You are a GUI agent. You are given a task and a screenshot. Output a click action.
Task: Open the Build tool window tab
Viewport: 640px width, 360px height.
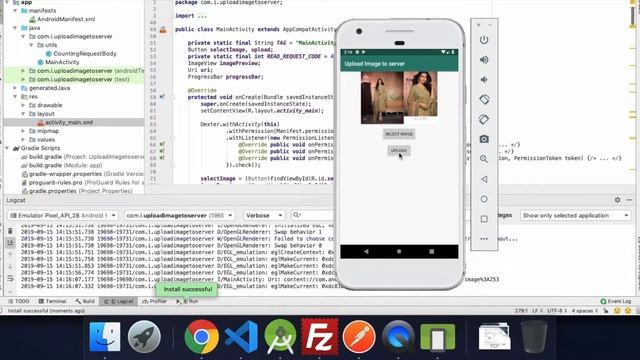click(x=85, y=301)
